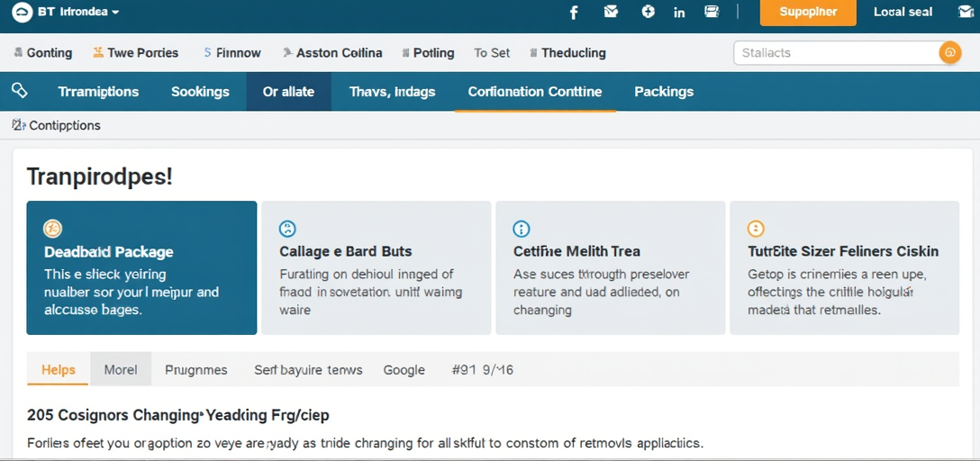Click the orange circle icon on Tutrßite card
This screenshot has width=980, height=461.
pos(756,229)
